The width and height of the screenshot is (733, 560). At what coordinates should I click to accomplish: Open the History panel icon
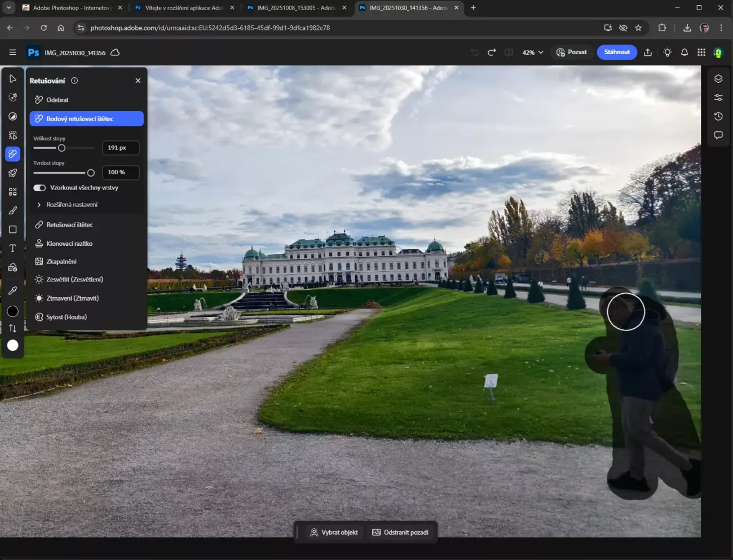(718, 116)
